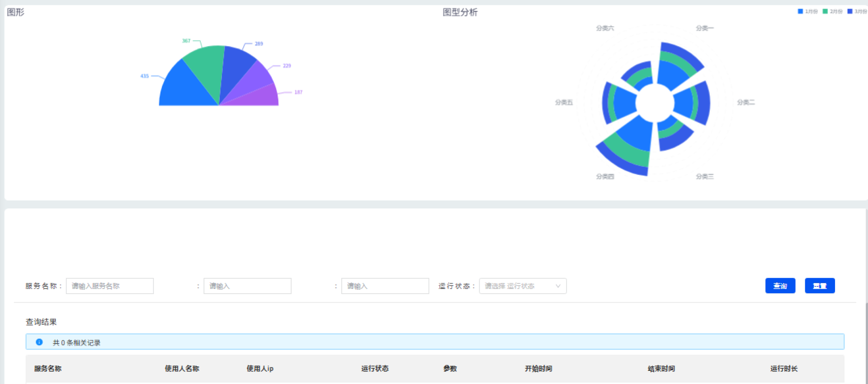Click the 运行时长 column header
The height and width of the screenshot is (384, 868).
pos(783,369)
